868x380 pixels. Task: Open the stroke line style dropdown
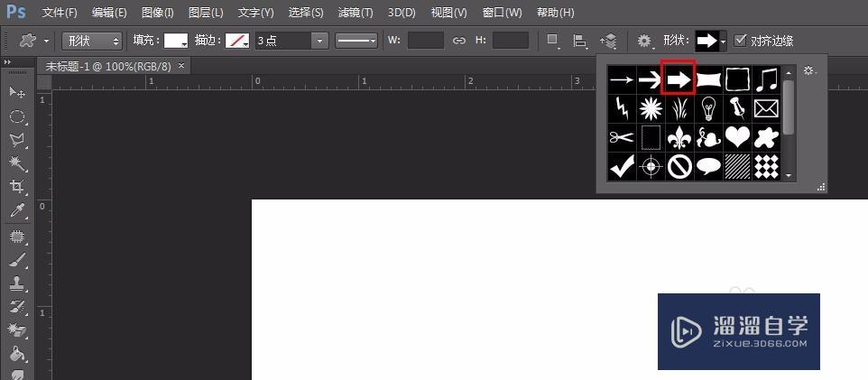[356, 41]
